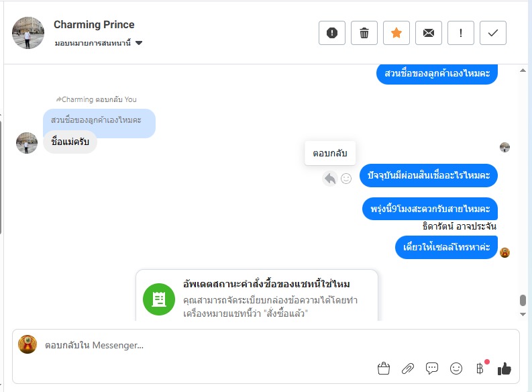Delete conversation using trash can icon
The image size is (532, 392).
(364, 33)
